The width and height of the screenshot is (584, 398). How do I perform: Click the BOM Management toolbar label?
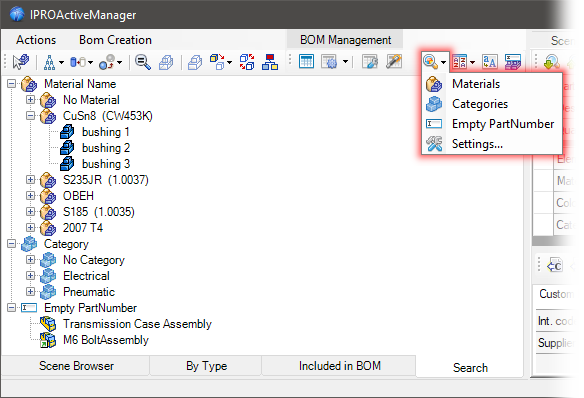[x=345, y=40]
